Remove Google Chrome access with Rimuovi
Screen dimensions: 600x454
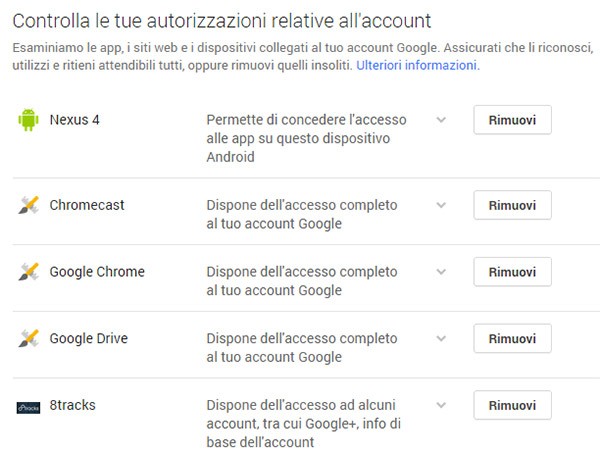click(x=512, y=272)
